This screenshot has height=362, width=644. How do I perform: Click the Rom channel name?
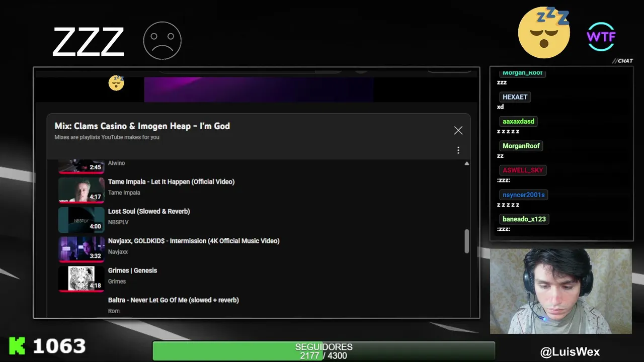click(114, 311)
